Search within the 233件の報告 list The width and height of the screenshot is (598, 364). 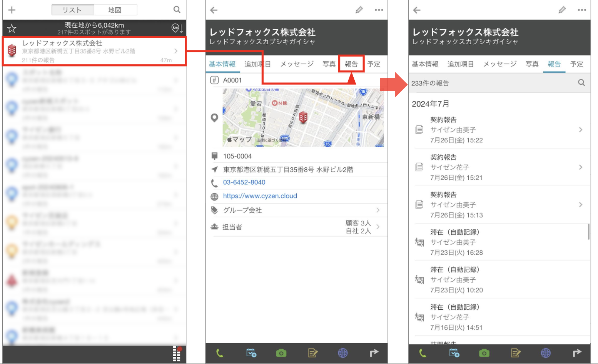581,83
